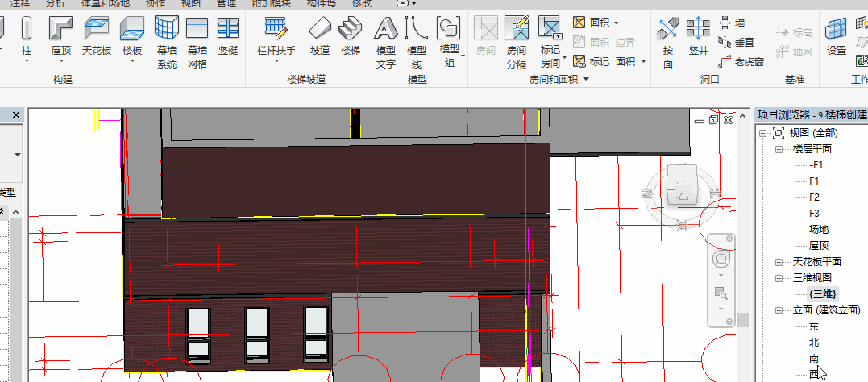Select the 幕墙网格 curtain grid tool
This screenshot has width=868, height=382.
click(x=197, y=42)
